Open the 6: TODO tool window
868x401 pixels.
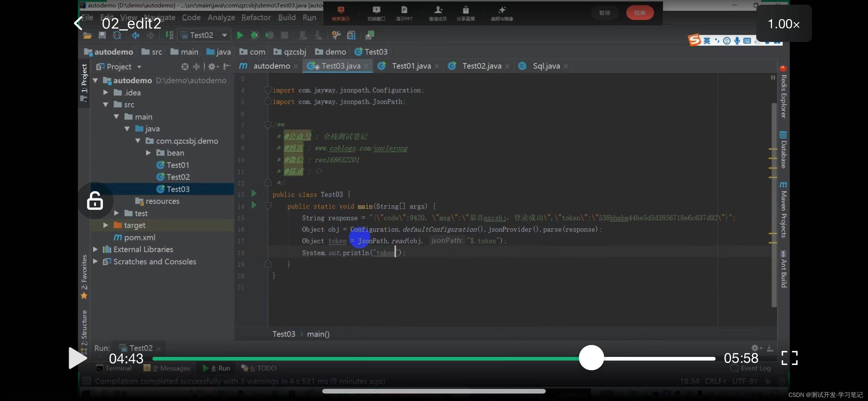(259, 368)
